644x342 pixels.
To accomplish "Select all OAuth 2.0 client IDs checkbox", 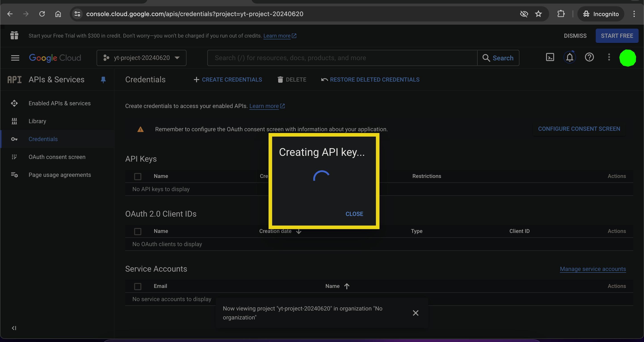I will coord(138,232).
